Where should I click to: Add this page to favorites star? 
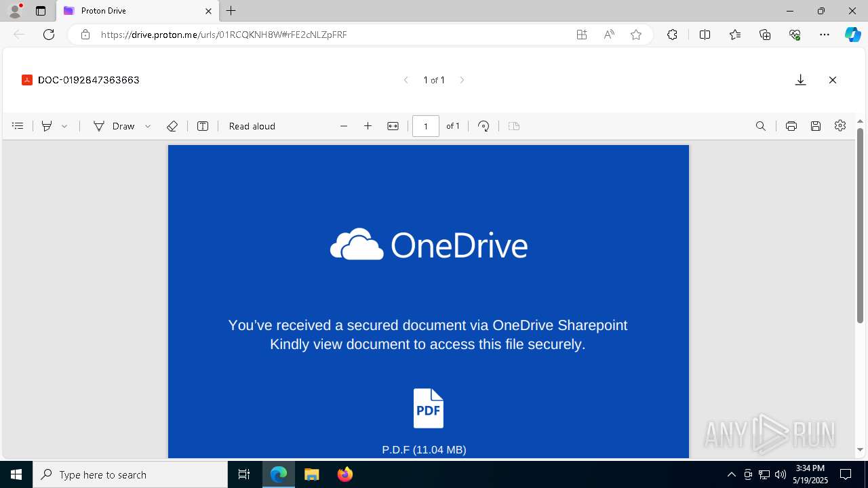[x=636, y=35]
